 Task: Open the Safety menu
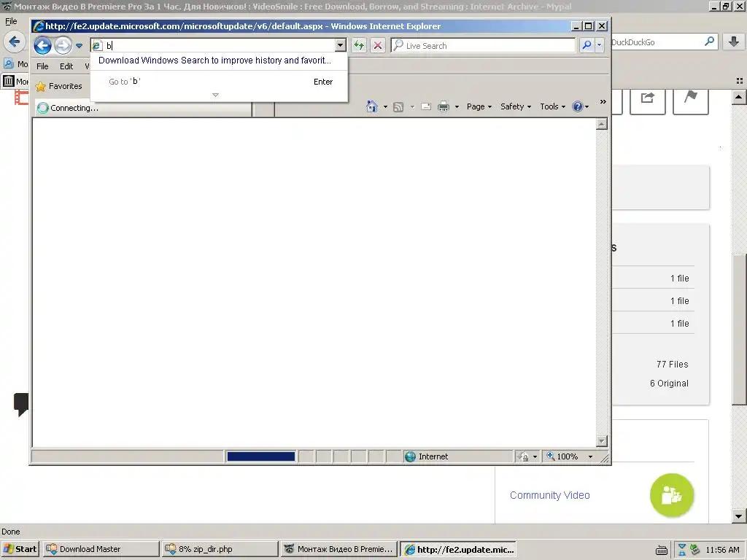pyautogui.click(x=516, y=106)
